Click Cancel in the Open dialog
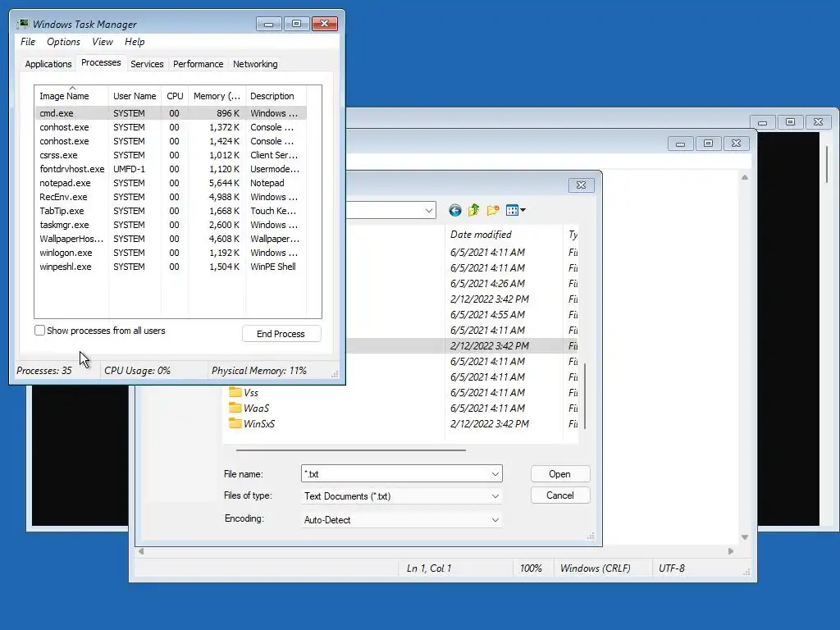Image resolution: width=840 pixels, height=630 pixels. click(559, 495)
